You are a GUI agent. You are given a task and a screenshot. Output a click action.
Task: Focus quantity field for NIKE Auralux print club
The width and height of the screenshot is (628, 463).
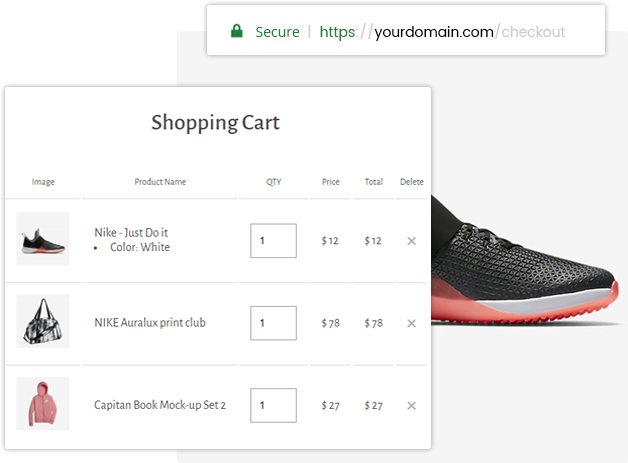(x=274, y=323)
